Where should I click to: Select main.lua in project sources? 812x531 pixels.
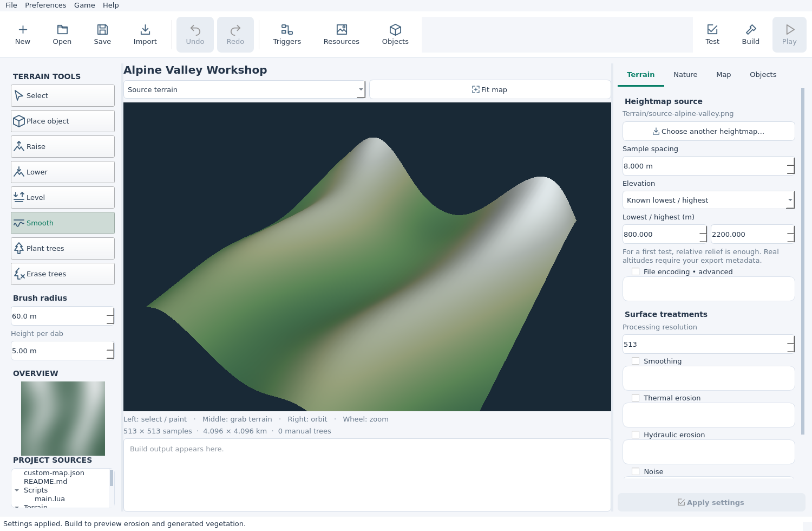click(50, 499)
